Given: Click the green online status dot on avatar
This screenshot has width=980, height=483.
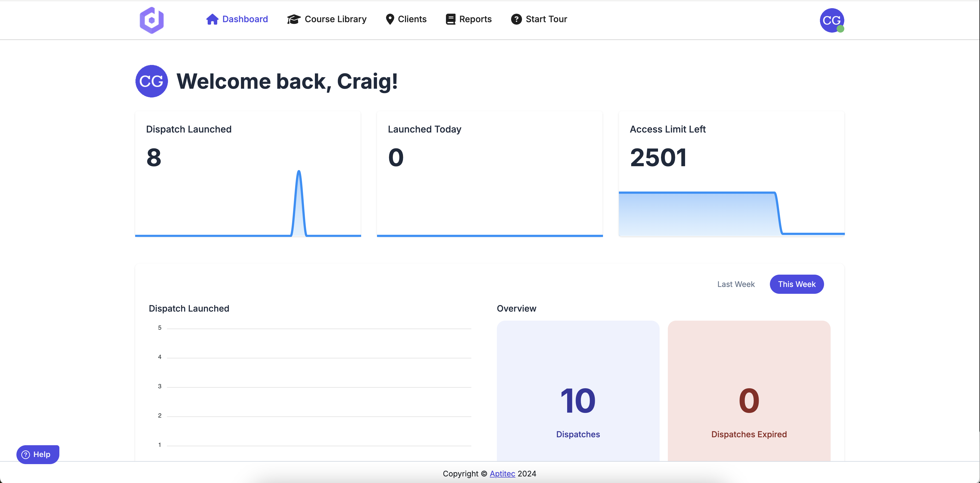Looking at the screenshot, I should pyautogui.click(x=841, y=29).
